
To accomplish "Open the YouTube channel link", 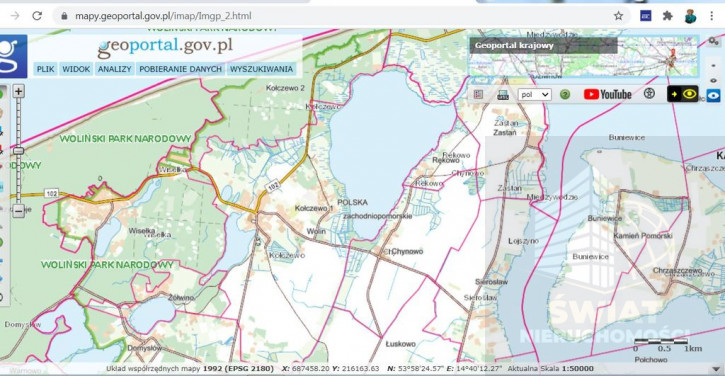I will pos(608,94).
